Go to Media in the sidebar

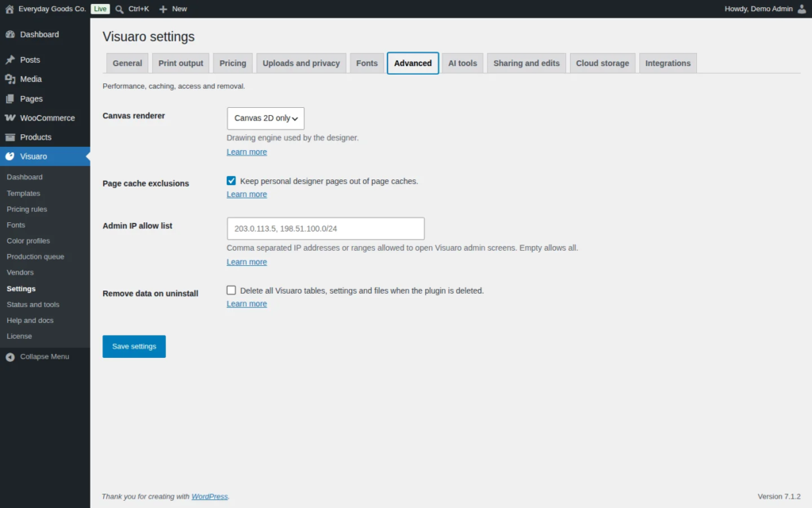(x=31, y=79)
